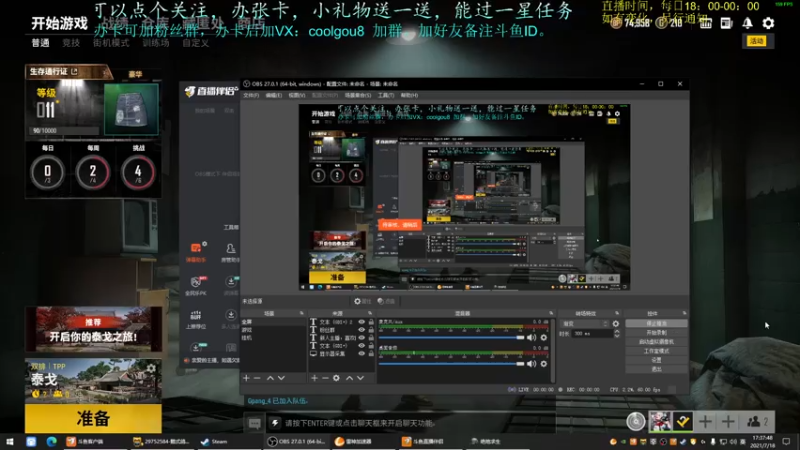Image resolution: width=800 pixels, height=450 pixels.
Task: Open desktop audio channel settings gear
Action: click(544, 363)
